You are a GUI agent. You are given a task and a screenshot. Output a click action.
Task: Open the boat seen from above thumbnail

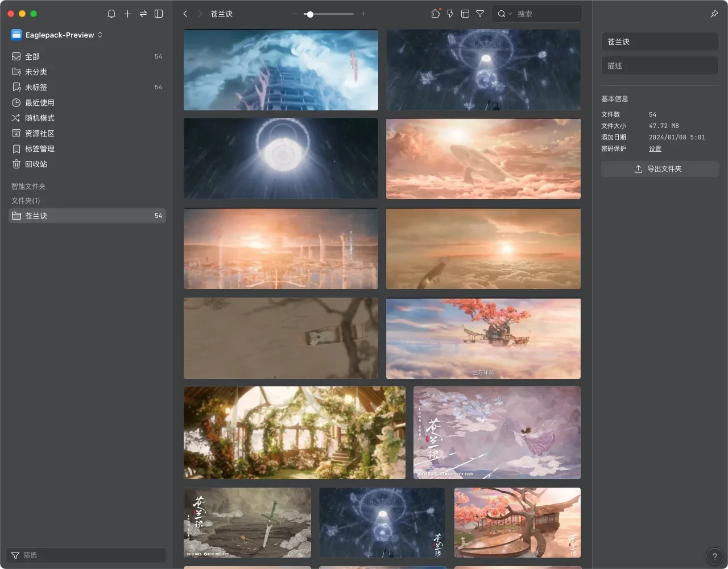281,338
